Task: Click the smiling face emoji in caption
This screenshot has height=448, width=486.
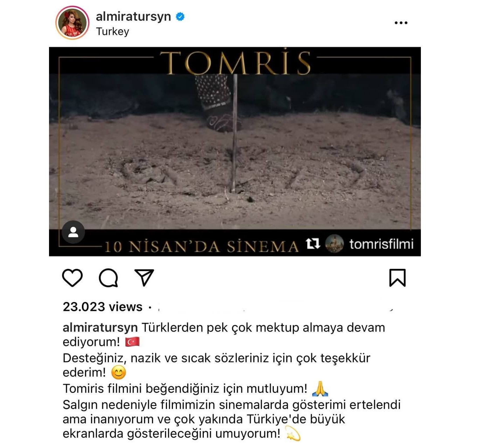Action: click(x=118, y=372)
